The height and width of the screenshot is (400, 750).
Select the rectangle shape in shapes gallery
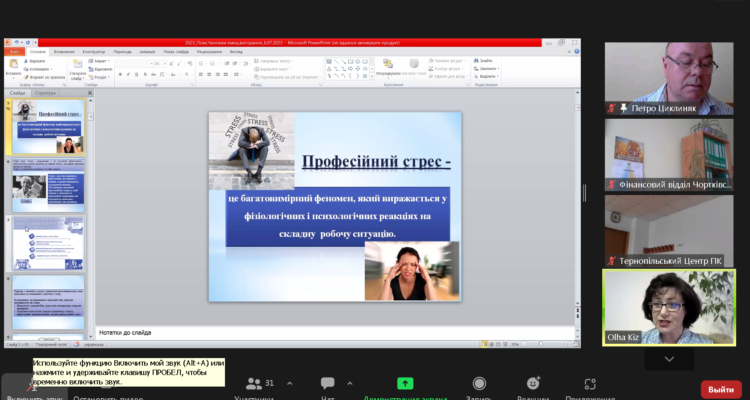coord(351,62)
